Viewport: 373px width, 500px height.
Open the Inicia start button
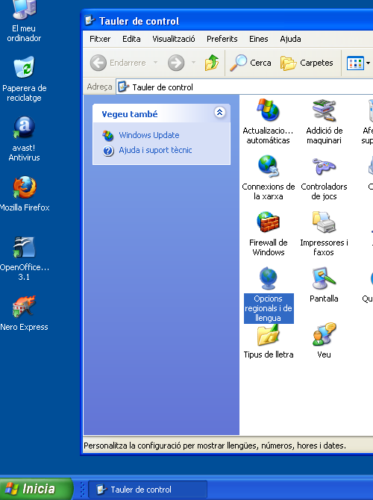tap(36, 489)
